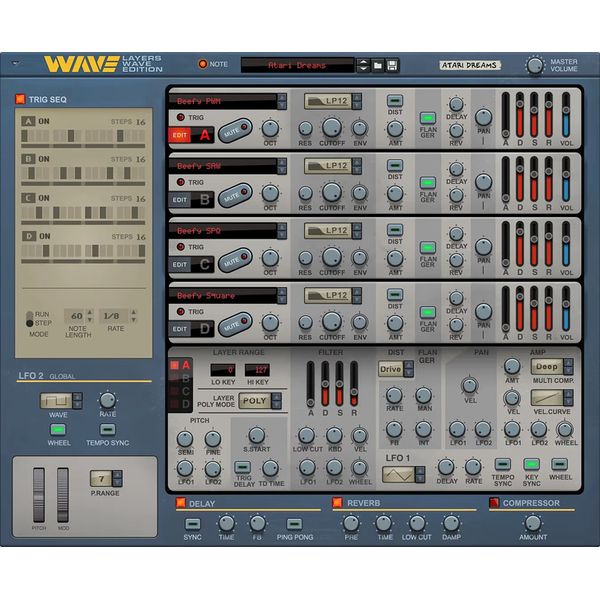The width and height of the screenshot is (600, 600).
Task: Select layer D tab in edit panel
Action: (180, 404)
